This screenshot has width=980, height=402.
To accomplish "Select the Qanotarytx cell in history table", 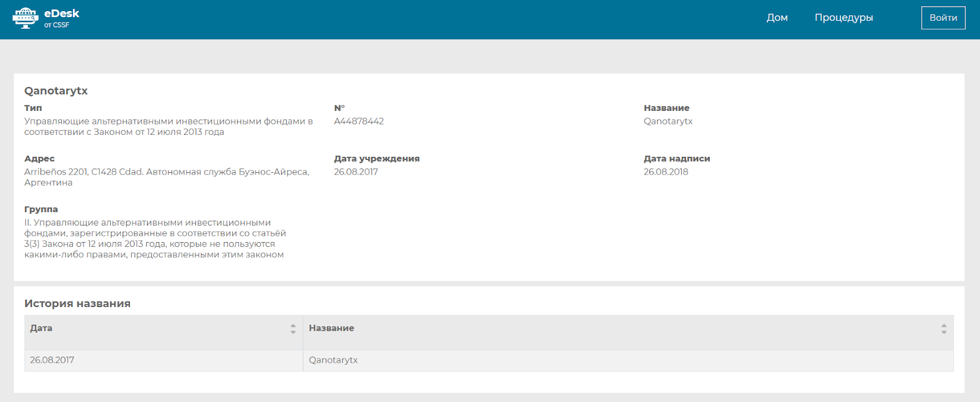I will [333, 360].
